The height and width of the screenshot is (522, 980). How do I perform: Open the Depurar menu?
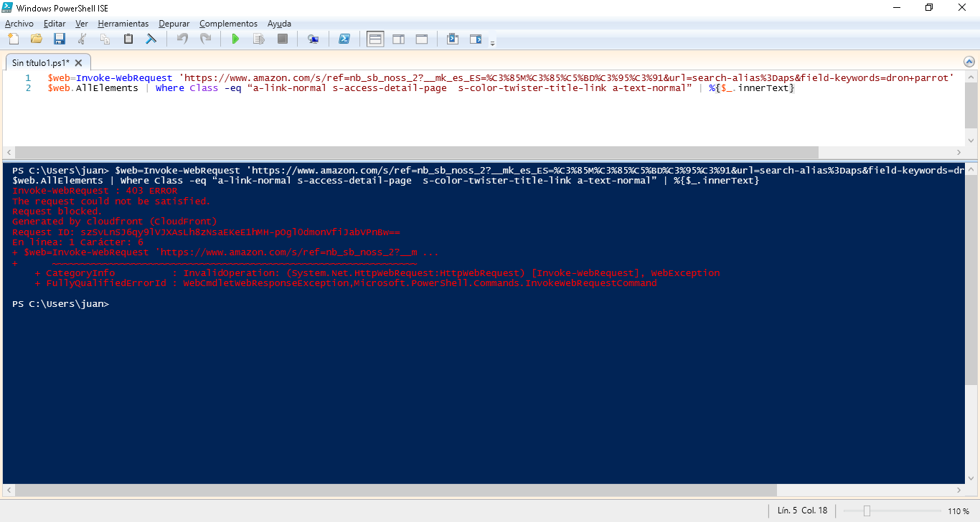tap(174, 24)
